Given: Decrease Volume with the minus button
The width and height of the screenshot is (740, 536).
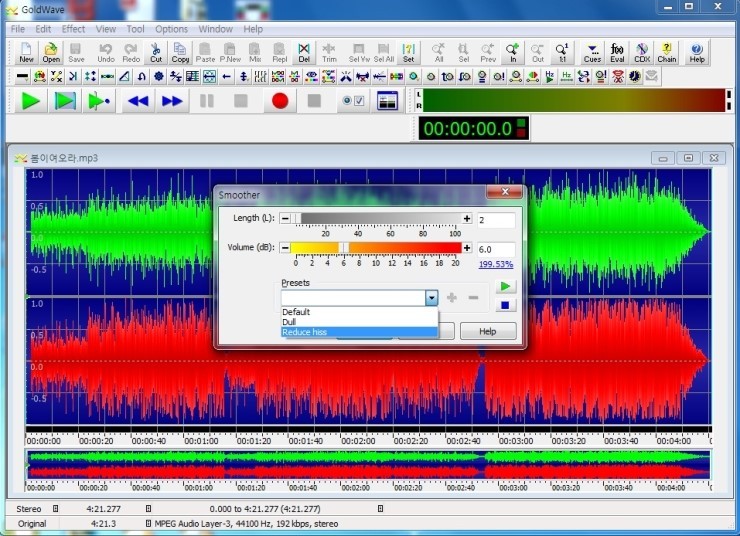Looking at the screenshot, I should point(285,248).
